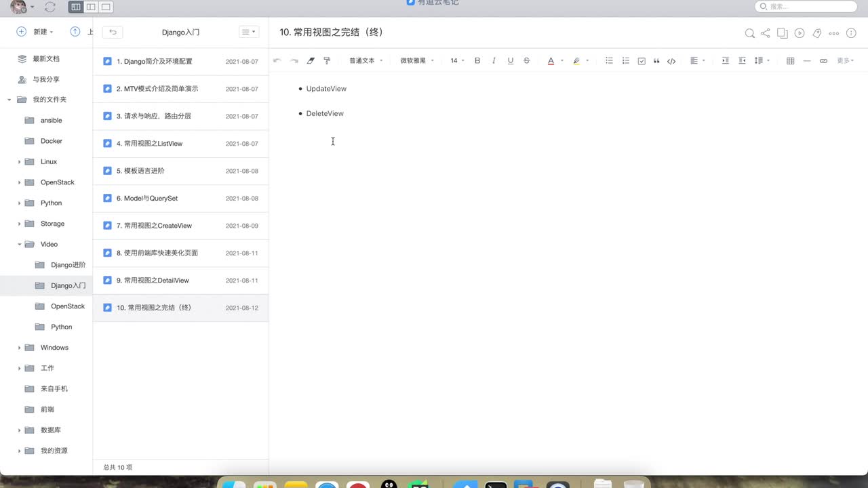Switch to single-pane editor layout
Image resolution: width=868 pixels, height=488 pixels.
[x=106, y=7]
